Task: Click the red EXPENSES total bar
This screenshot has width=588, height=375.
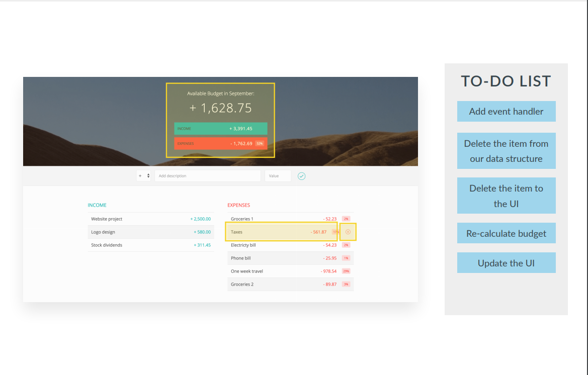Action: click(x=221, y=143)
